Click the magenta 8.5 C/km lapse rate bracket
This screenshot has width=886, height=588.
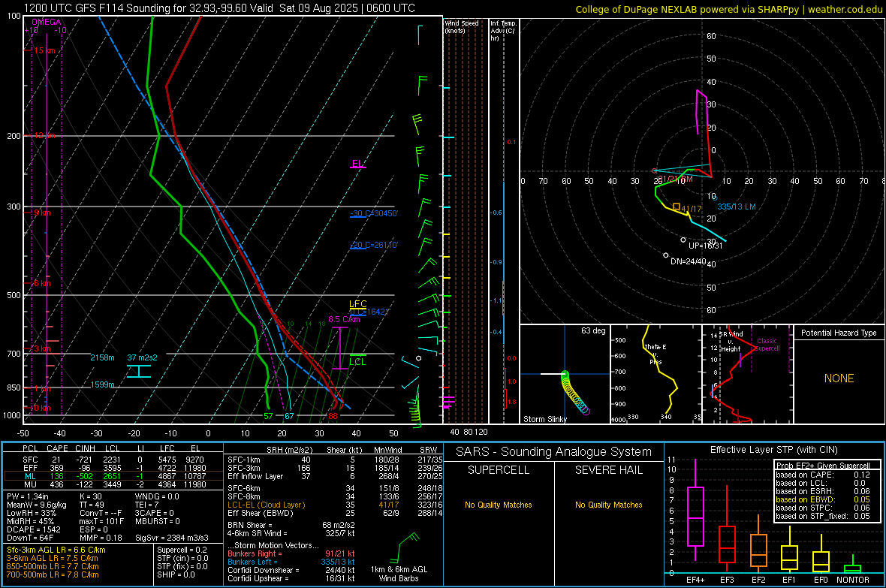pos(339,348)
